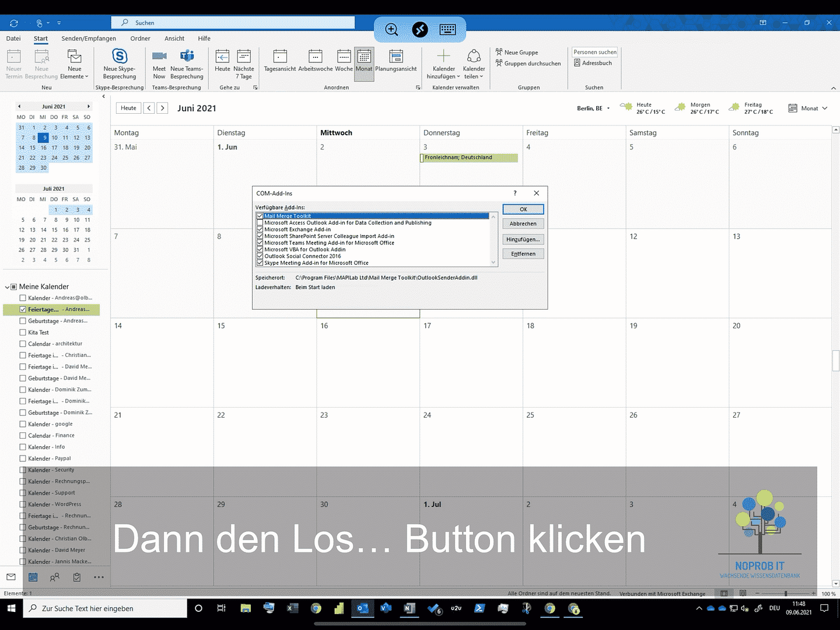Uncheck Mail Merge Toolkit add-in
The width and height of the screenshot is (840, 630).
click(260, 216)
